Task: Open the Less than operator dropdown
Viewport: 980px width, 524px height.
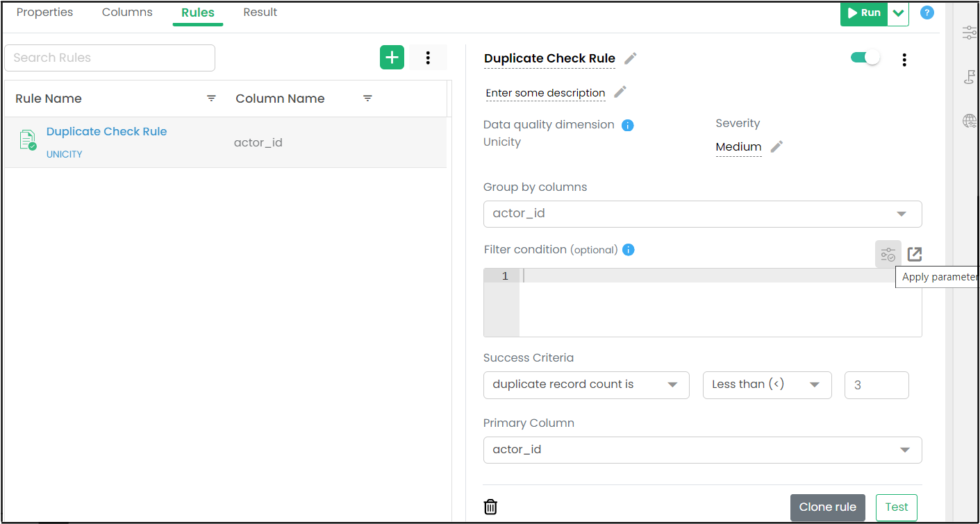Action: (767, 384)
